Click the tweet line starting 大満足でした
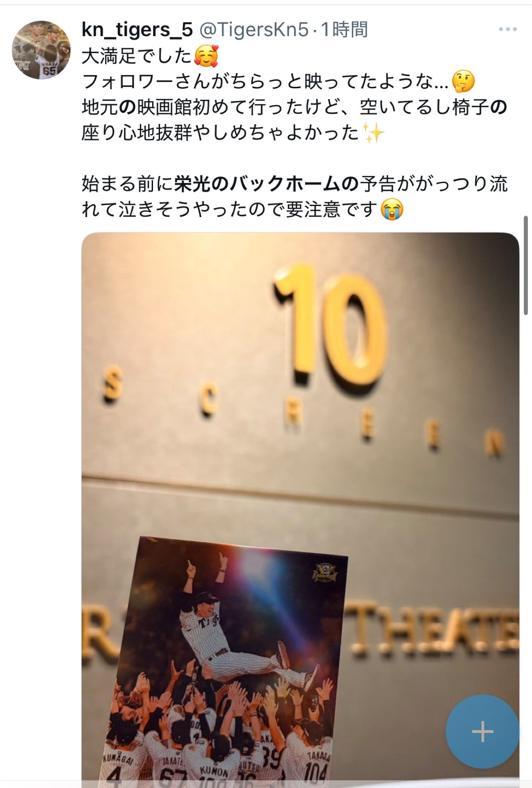This screenshot has height=788, width=532. [150, 56]
